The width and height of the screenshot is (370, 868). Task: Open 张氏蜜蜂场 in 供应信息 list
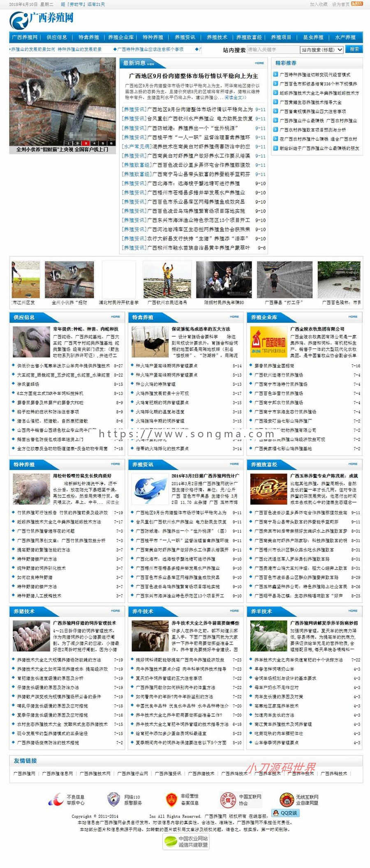click(x=28, y=384)
